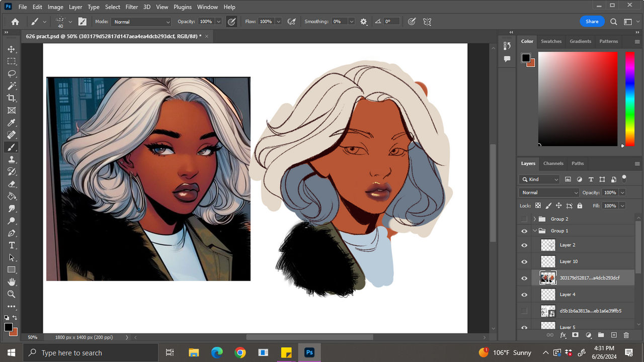Select the Hand tool
Screen dimensions: 644x362
tap(11, 282)
